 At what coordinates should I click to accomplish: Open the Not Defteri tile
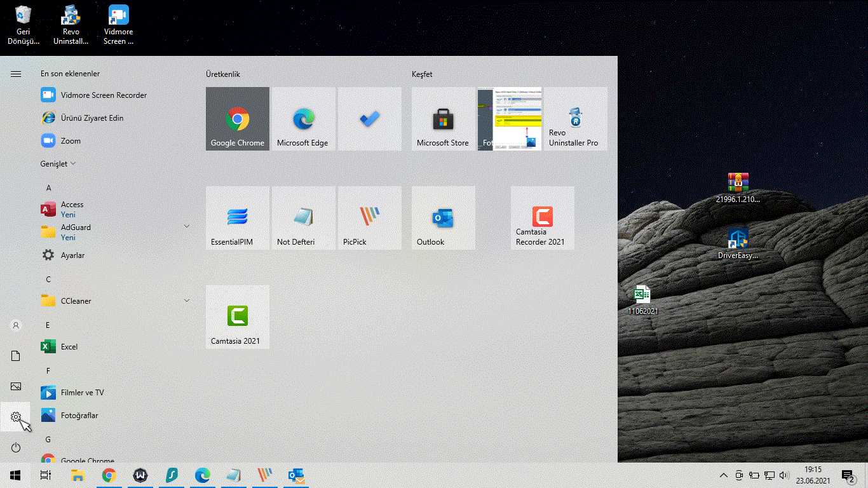304,218
